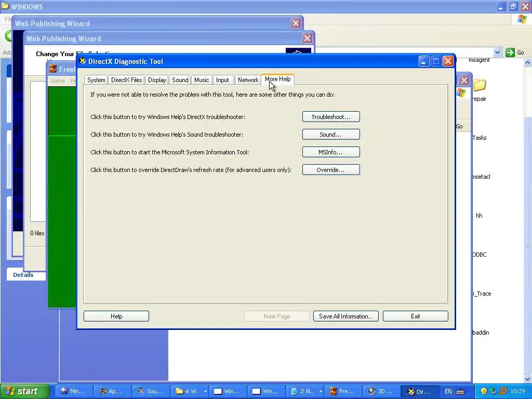Screen dimensions: 532x399
Task: Switch to the DirectX Files tab
Action: tap(127, 79)
